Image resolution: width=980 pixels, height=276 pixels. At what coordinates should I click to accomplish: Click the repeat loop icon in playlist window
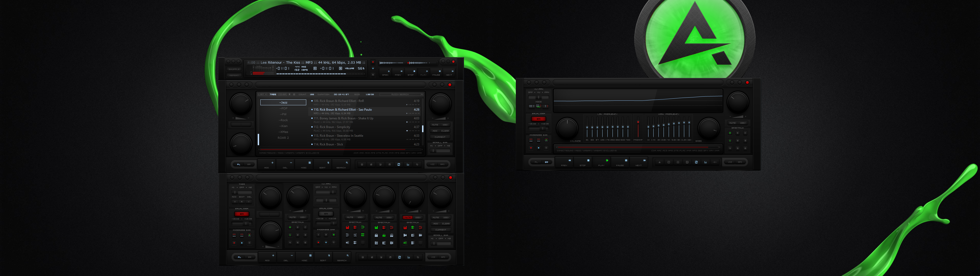399,164
